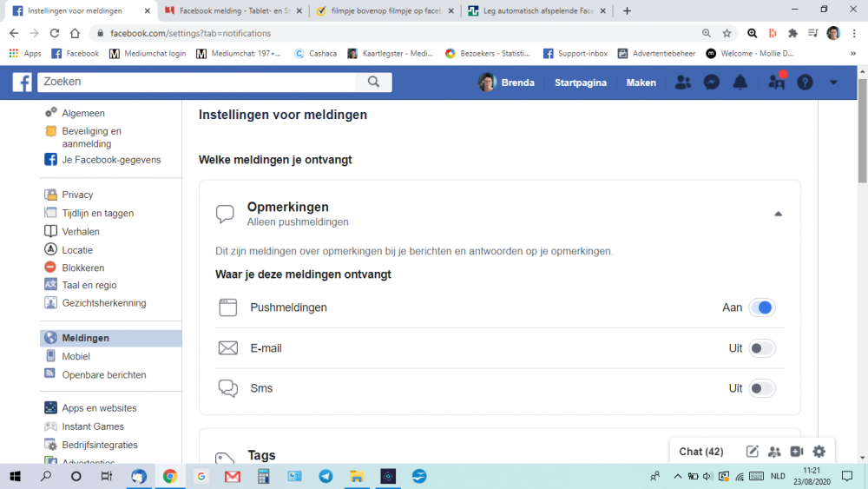Click new message compose icon in chat bar
Viewport: 868px width, 489px height.
point(753,452)
